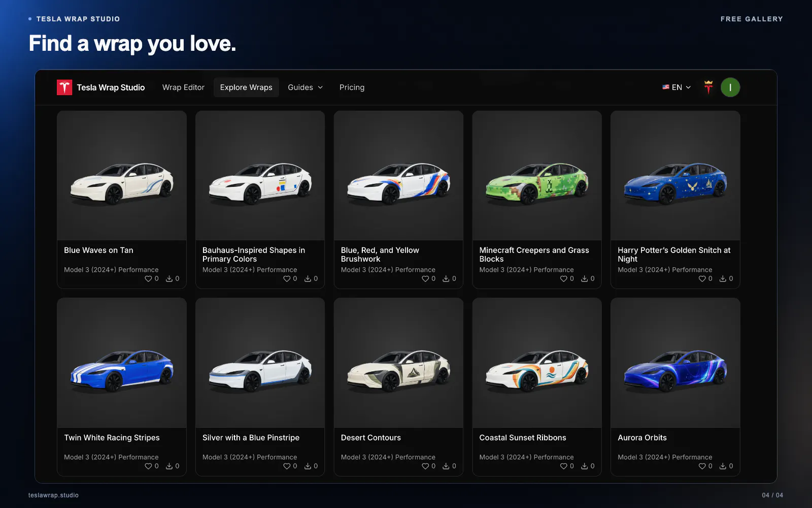Click Model 3 Performance label under Aurora Orbits
Image resolution: width=812 pixels, height=508 pixels.
(x=665, y=457)
